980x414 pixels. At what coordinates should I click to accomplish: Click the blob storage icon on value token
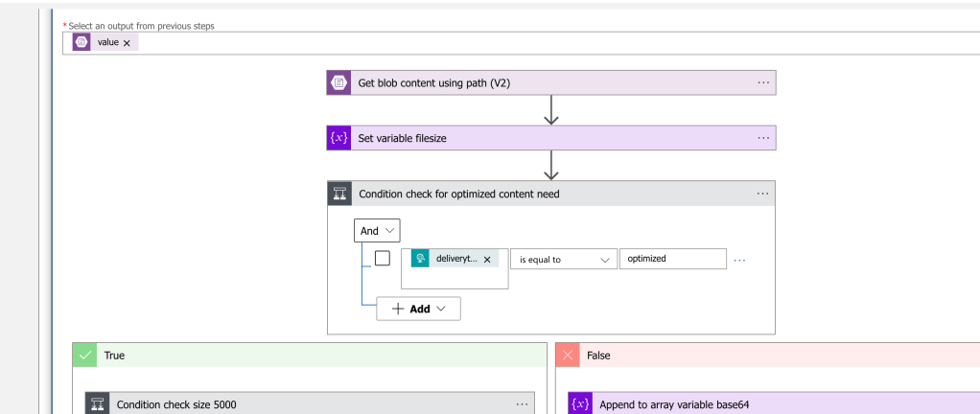click(82, 42)
